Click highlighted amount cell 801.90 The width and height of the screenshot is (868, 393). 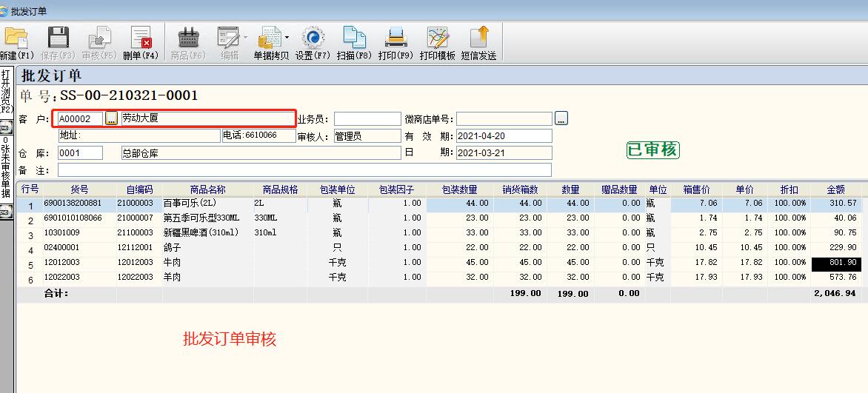pos(836,263)
